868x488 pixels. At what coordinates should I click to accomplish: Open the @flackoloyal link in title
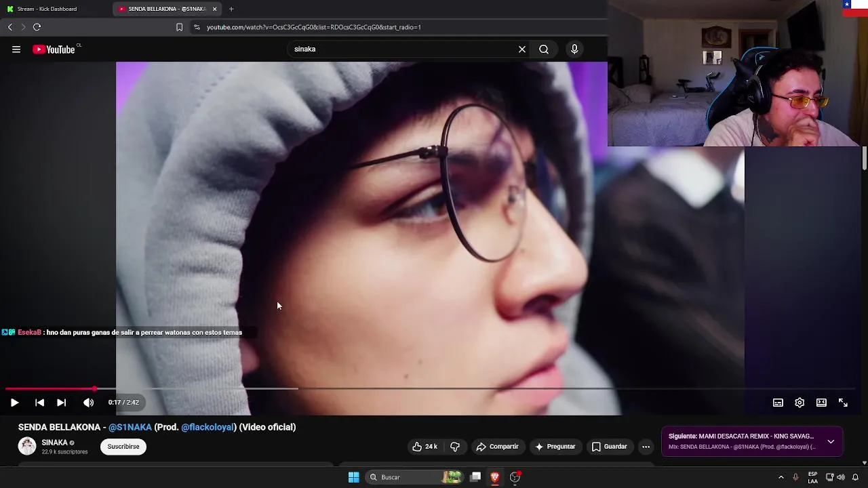pos(208,427)
